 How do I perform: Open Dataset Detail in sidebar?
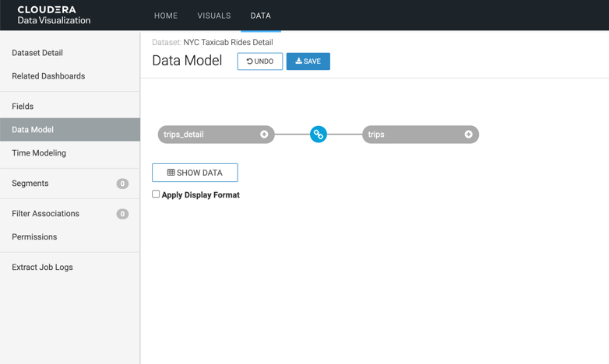[x=37, y=53]
